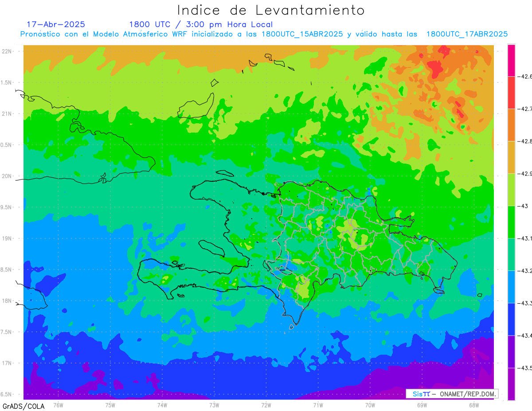Select the light blue swatch between -43.2 and -43.3
The width and height of the screenshot is (532, 411).
512,286
